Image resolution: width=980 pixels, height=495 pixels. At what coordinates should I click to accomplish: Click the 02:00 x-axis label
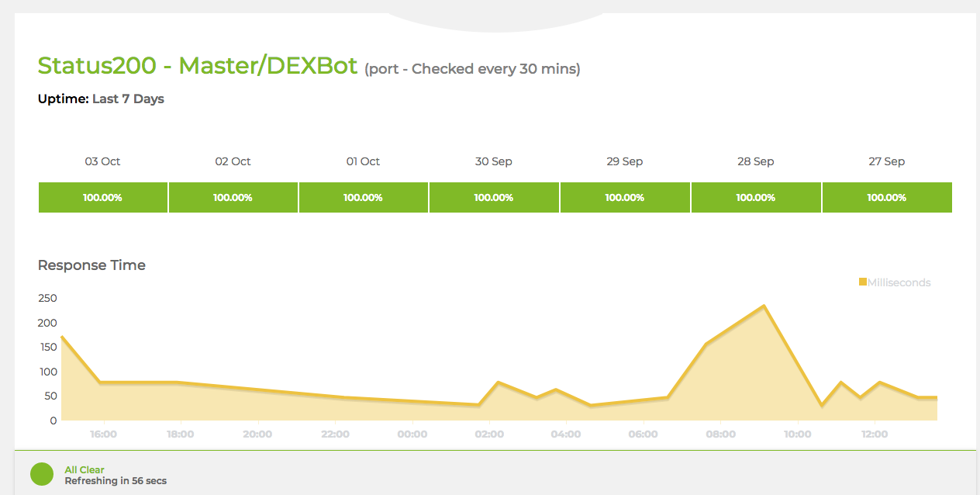click(489, 434)
